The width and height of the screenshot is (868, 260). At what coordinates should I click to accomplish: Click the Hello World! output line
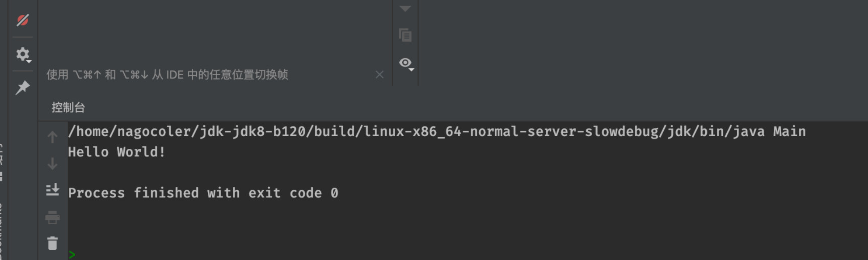(x=117, y=152)
